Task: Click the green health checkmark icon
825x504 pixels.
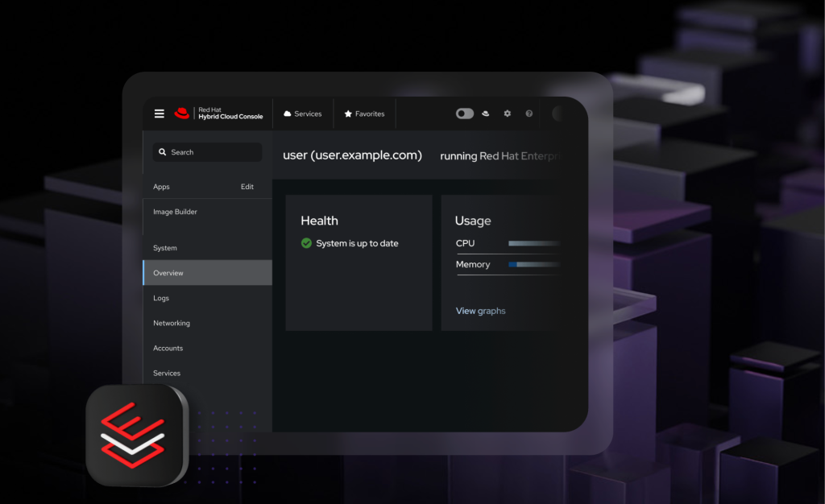Action: click(x=306, y=243)
